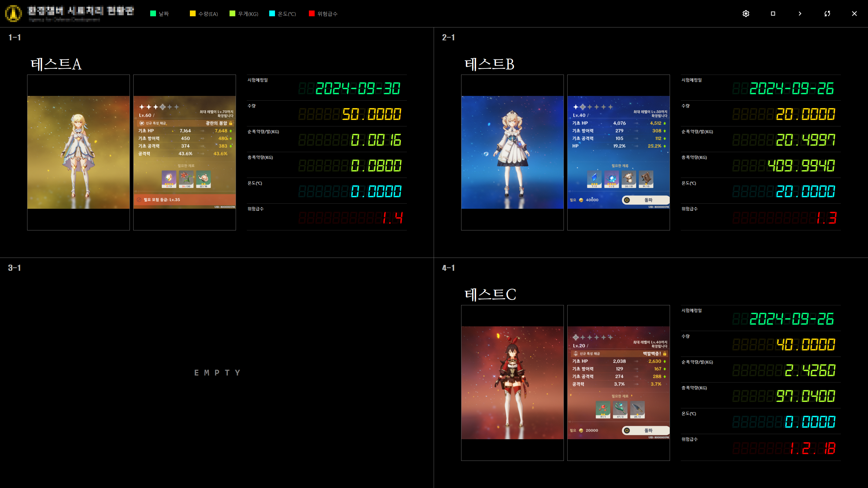Click 테스트B 총폭약량(KG) label

coord(694,157)
